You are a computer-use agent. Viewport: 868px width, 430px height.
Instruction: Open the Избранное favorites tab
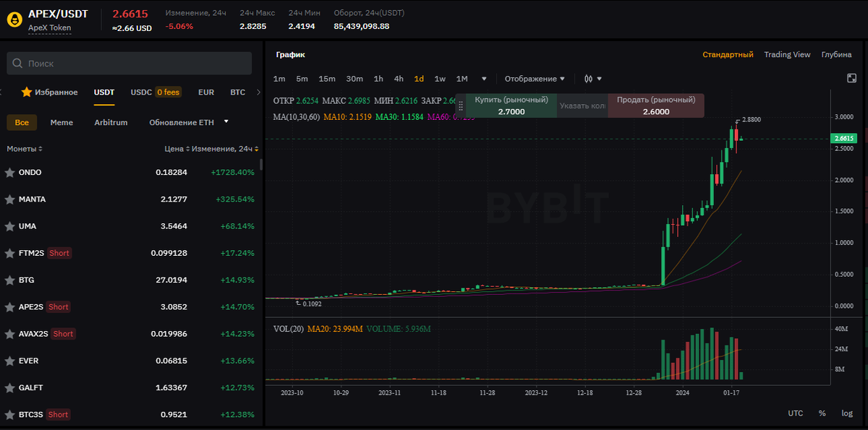tap(49, 92)
